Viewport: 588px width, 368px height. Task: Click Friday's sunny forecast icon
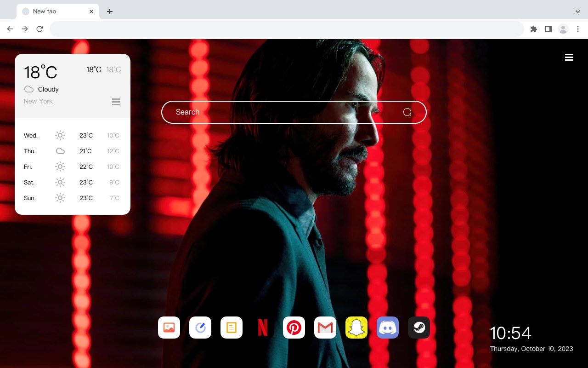pyautogui.click(x=60, y=167)
